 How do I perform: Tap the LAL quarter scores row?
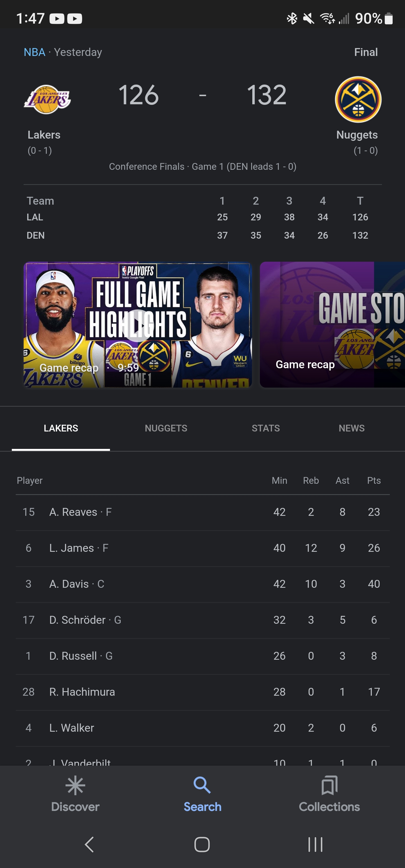coord(202,217)
